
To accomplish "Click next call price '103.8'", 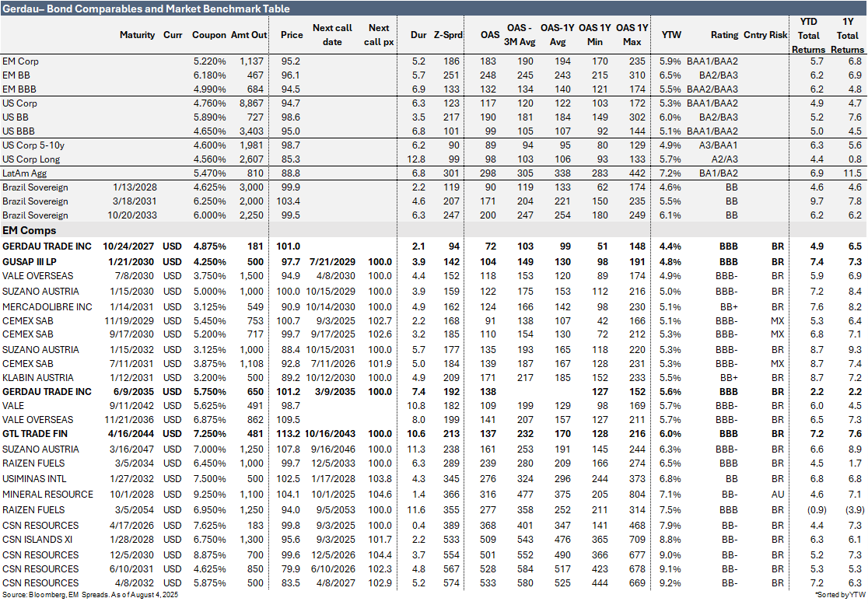I will point(380,479).
